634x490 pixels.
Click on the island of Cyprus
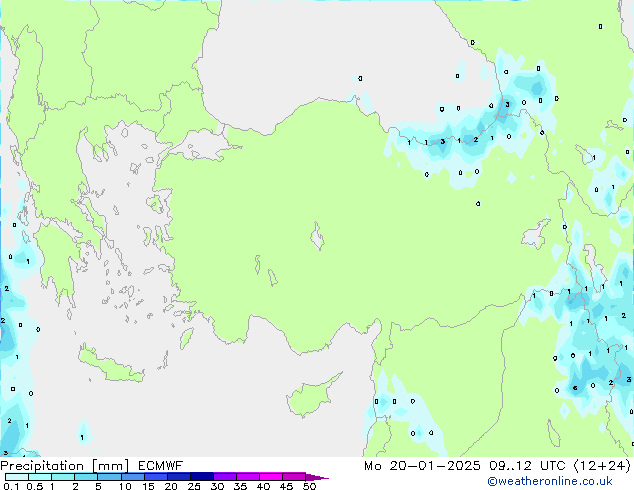tap(308, 392)
